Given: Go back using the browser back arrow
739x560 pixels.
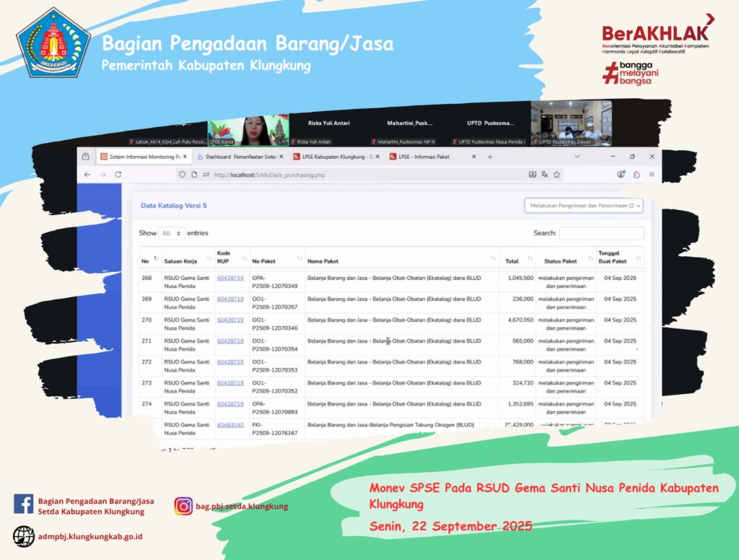Looking at the screenshot, I should pos(87,175).
